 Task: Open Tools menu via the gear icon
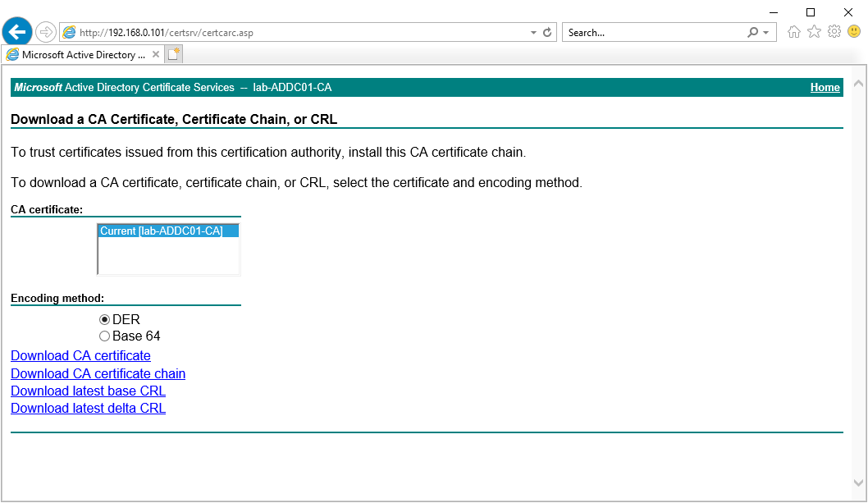pos(834,31)
